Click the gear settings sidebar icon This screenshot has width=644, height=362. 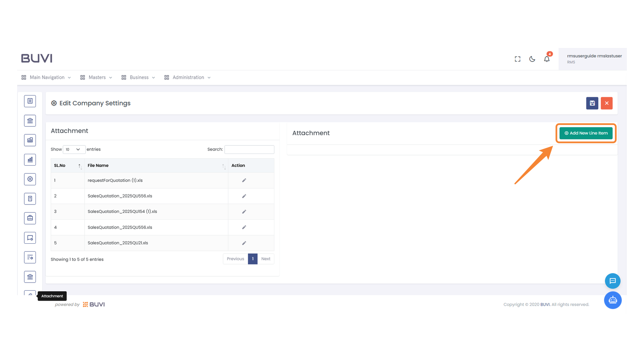pos(30,179)
